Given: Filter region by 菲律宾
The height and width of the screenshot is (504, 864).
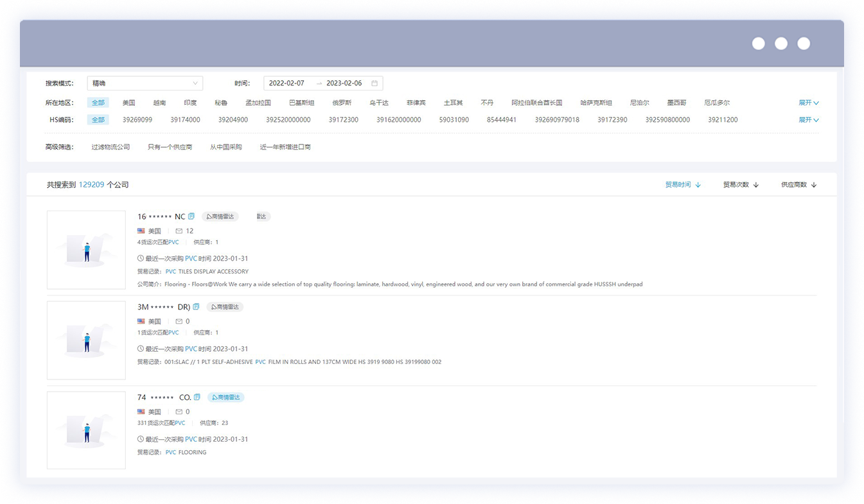Looking at the screenshot, I should 416,102.
